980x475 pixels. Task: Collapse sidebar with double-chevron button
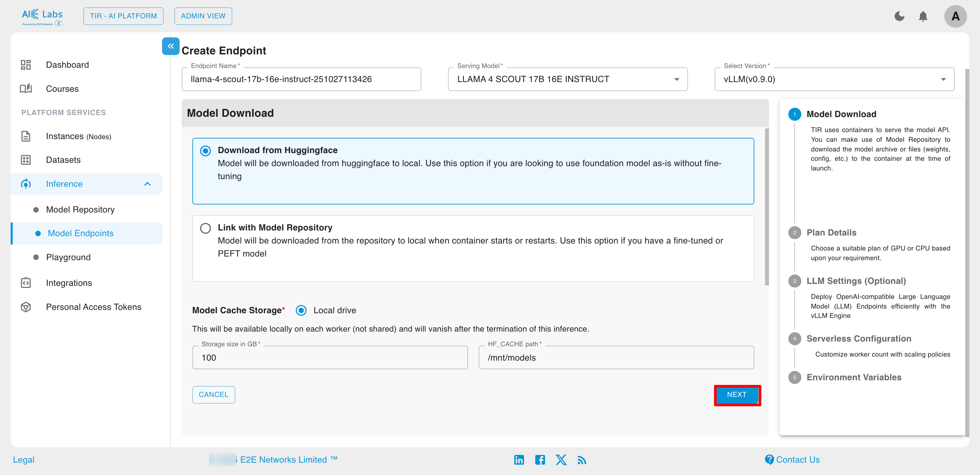click(170, 46)
